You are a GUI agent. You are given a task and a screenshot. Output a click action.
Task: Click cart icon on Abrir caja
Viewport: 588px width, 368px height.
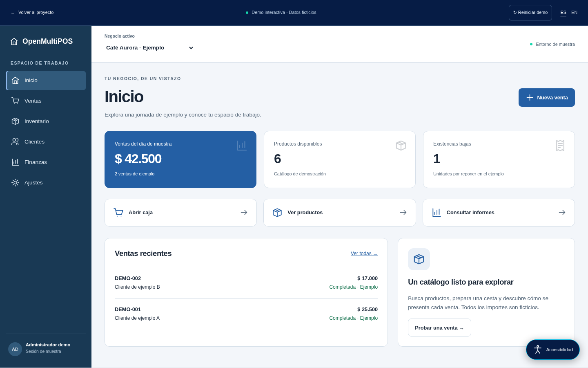(x=118, y=213)
